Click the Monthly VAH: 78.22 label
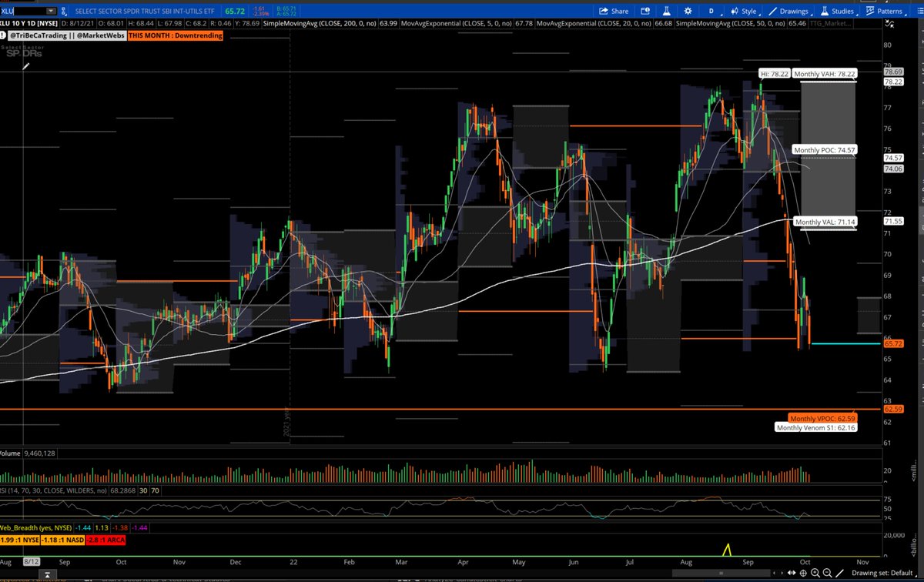Viewport: 924px width, 582px height. coord(825,74)
